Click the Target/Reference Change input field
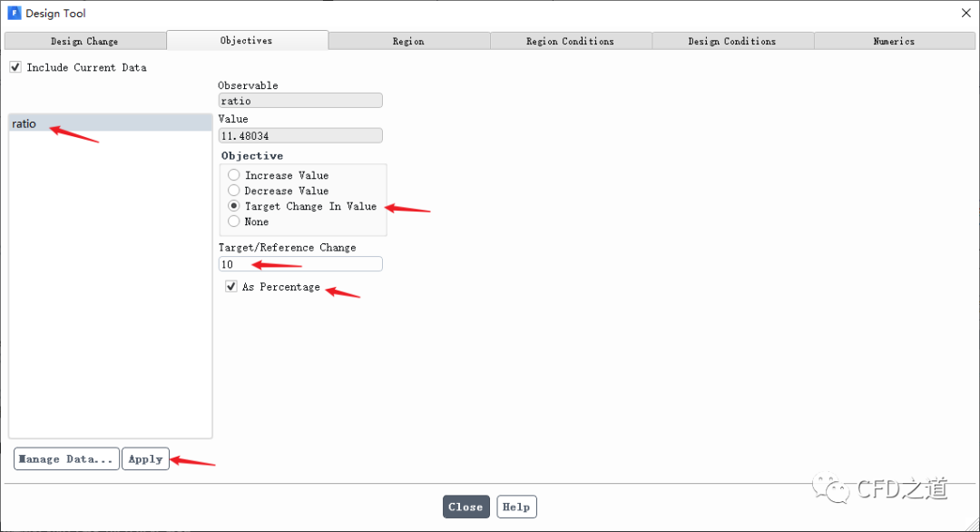 coord(300,264)
